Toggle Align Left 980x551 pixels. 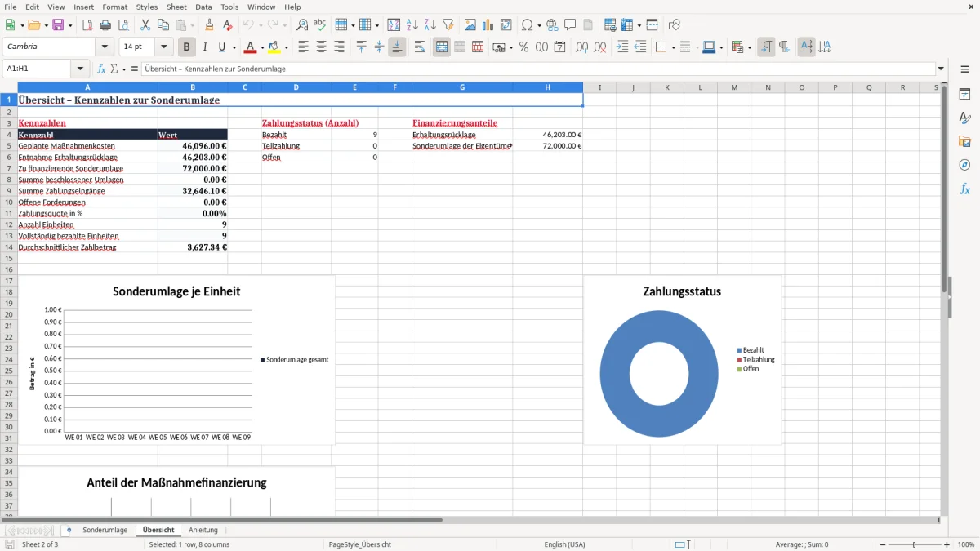pyautogui.click(x=304, y=47)
